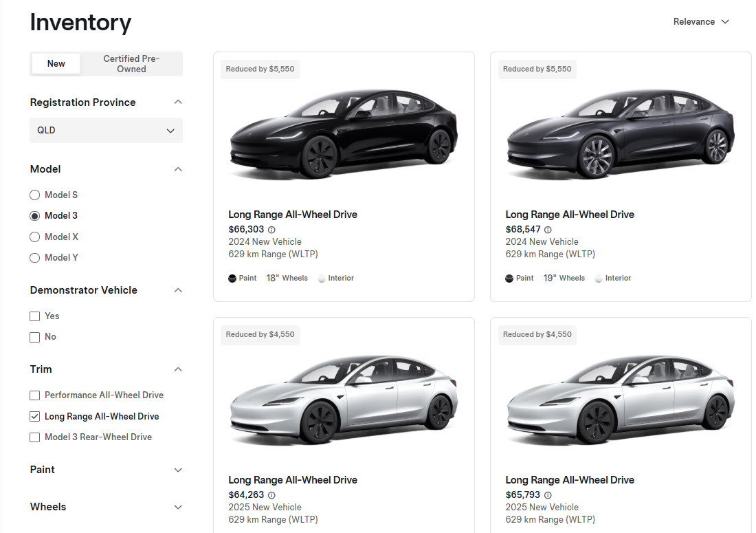The height and width of the screenshot is (533, 756).
Task: Select the Model S radio button
Action: (34, 195)
